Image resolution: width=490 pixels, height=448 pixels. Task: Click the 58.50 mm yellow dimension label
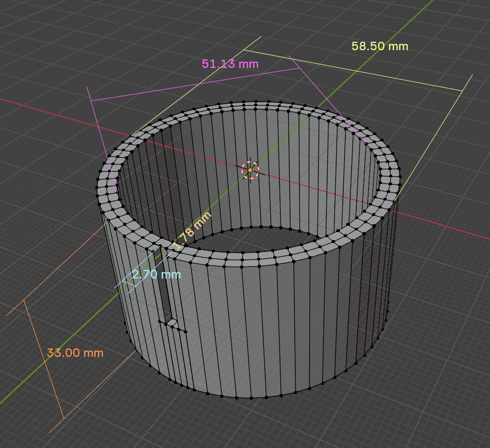coord(380,46)
